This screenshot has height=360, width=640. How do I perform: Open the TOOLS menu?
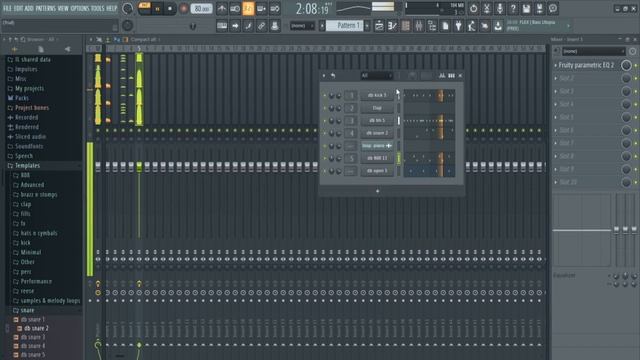98,8
